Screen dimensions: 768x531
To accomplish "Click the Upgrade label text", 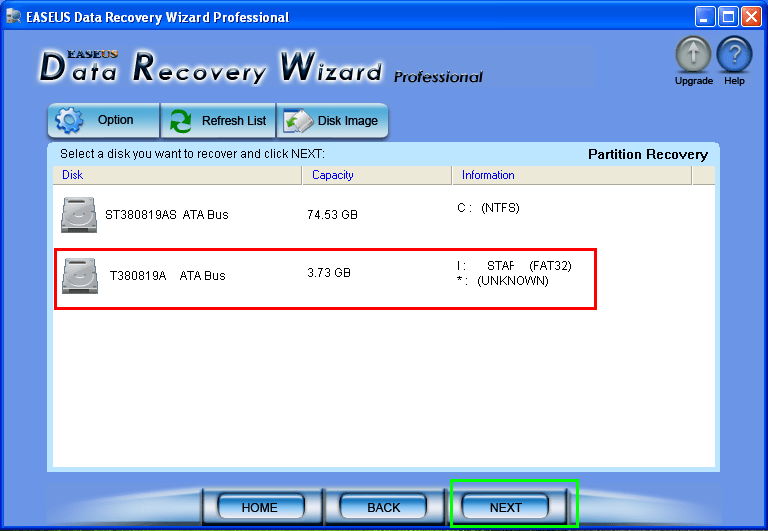I will click(694, 81).
